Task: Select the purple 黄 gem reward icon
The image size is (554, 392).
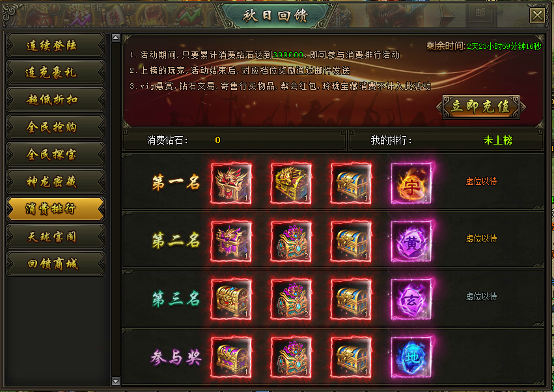Action: (411, 242)
